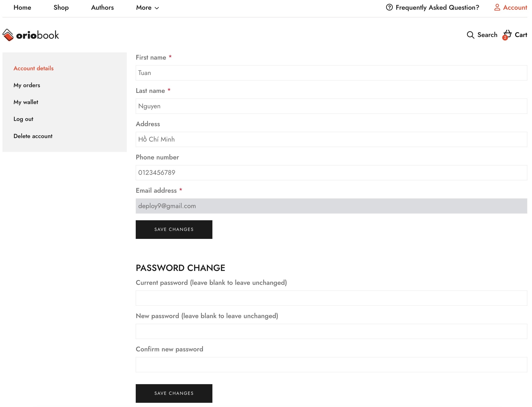Expand the More dropdown menu

147,8
